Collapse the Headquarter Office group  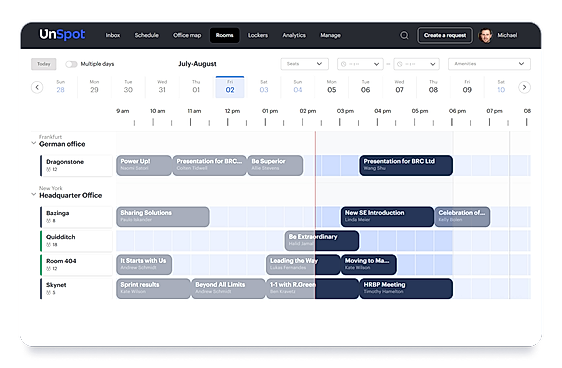pos(34,195)
